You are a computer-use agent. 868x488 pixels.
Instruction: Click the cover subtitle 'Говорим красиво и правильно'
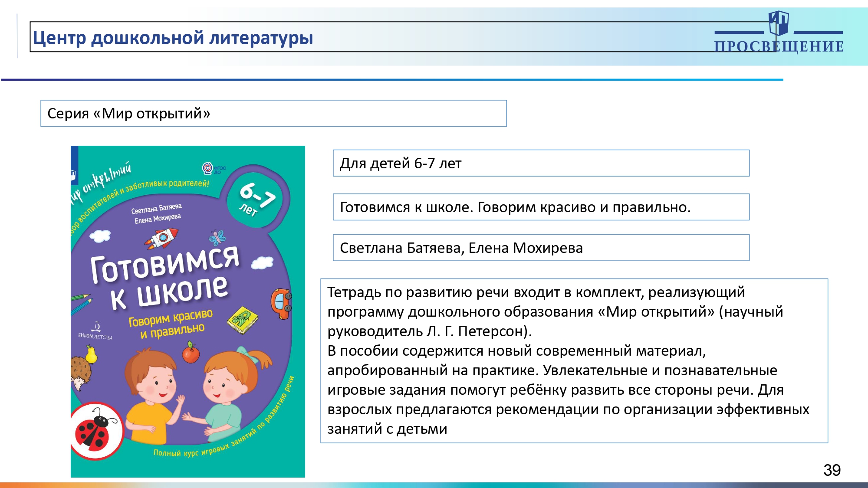pyautogui.click(x=171, y=324)
